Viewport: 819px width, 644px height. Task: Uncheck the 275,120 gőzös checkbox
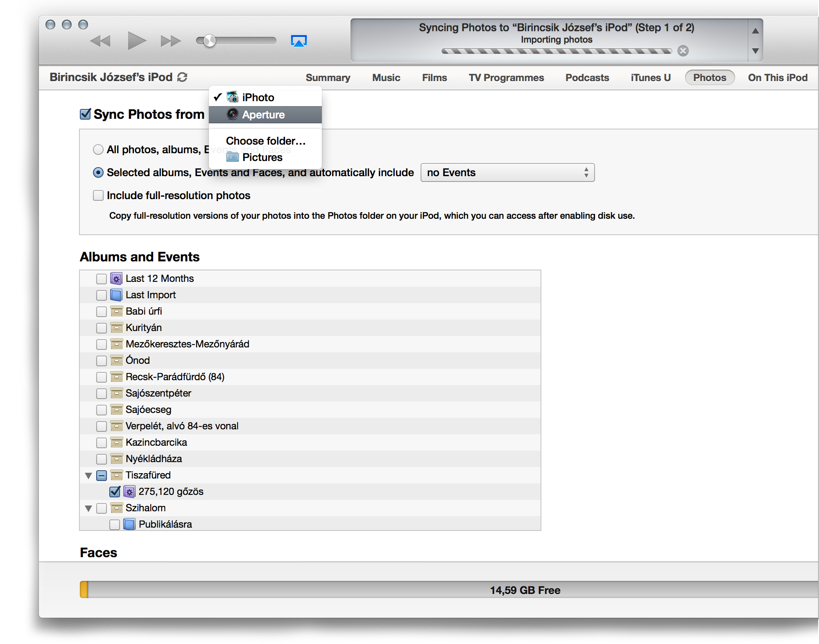tap(115, 492)
